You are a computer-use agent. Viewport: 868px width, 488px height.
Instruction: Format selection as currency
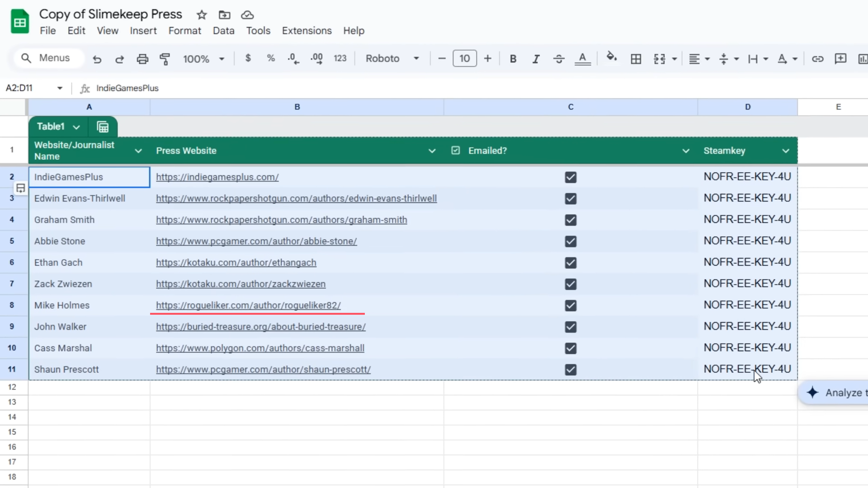click(x=248, y=58)
